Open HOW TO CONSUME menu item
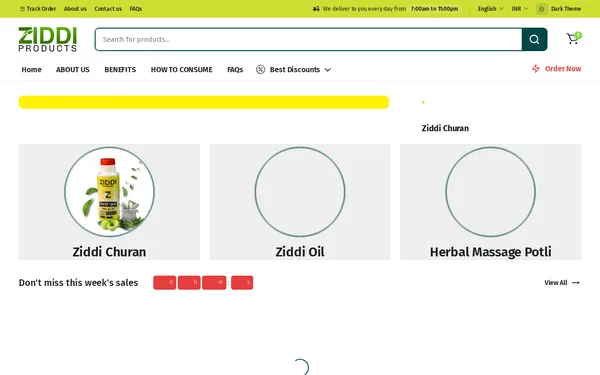This screenshot has width=600, height=375. click(x=181, y=69)
